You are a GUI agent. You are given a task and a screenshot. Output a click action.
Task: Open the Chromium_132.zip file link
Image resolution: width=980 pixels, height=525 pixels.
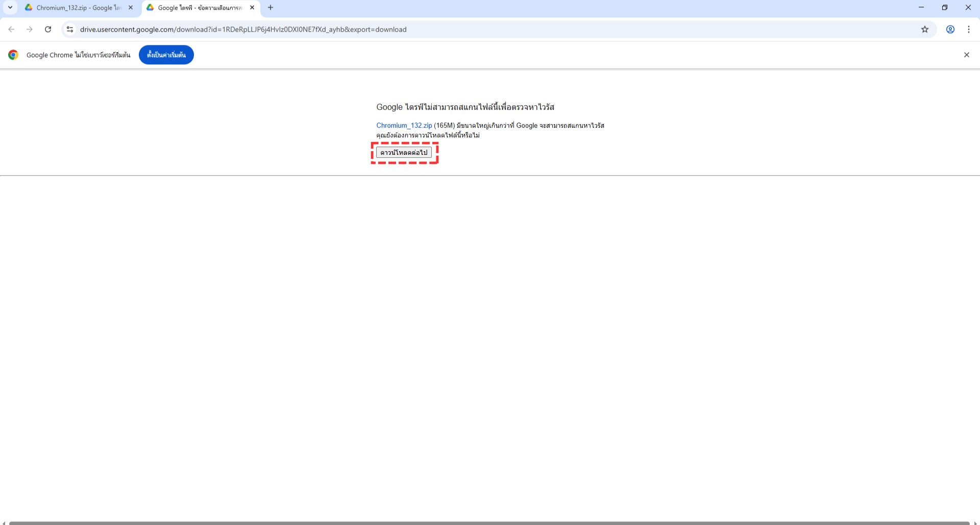(x=404, y=126)
